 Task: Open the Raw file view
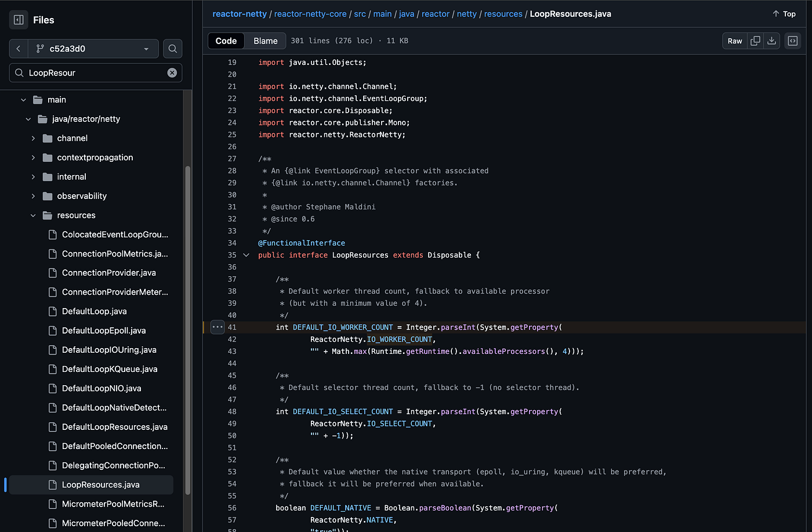click(x=735, y=41)
